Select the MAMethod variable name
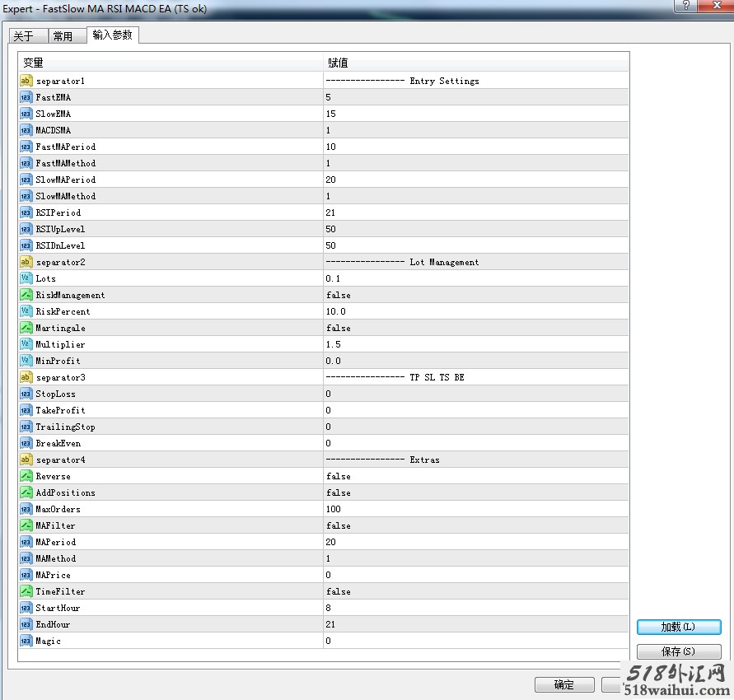Image resolution: width=734 pixels, height=700 pixels. tap(56, 558)
